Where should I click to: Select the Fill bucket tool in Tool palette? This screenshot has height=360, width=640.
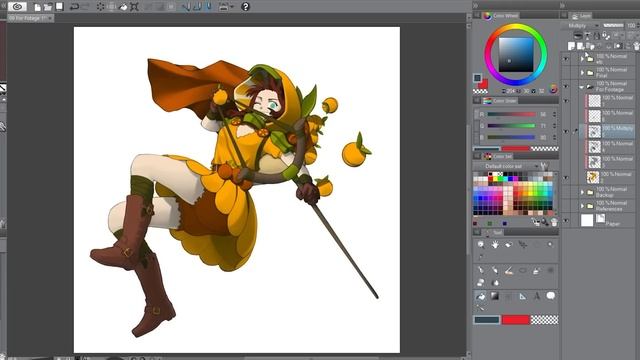pos(481,296)
